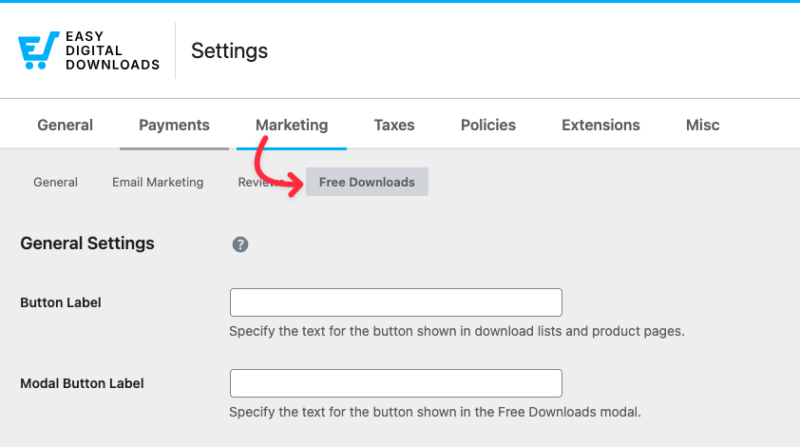Image resolution: width=800 pixels, height=447 pixels.
Task: Go to the Taxes tab
Action: [394, 125]
